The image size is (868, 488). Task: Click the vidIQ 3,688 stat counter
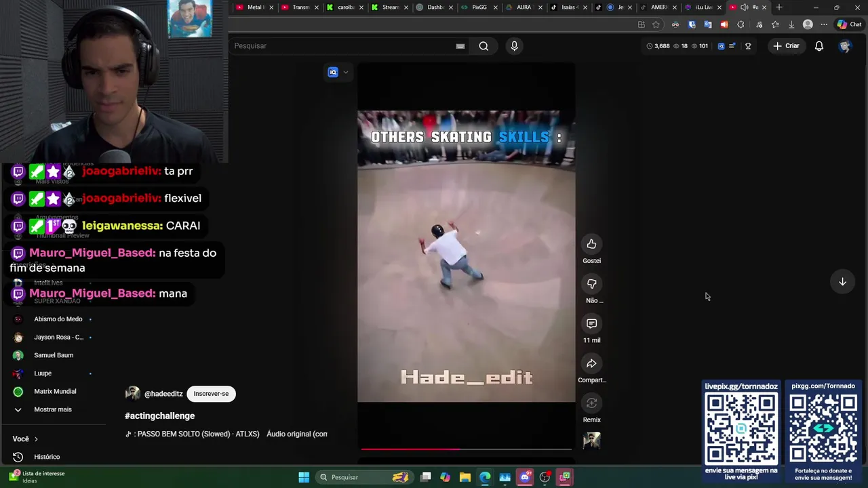coord(658,46)
